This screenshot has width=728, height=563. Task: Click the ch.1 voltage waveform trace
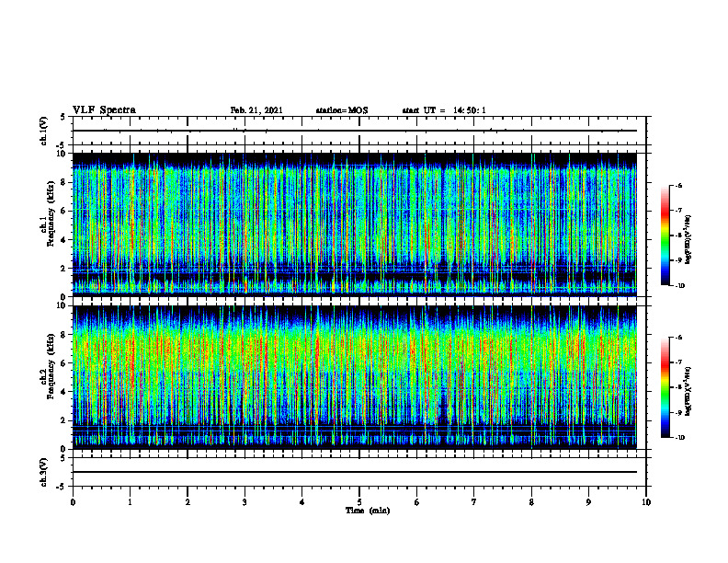coord(355,131)
